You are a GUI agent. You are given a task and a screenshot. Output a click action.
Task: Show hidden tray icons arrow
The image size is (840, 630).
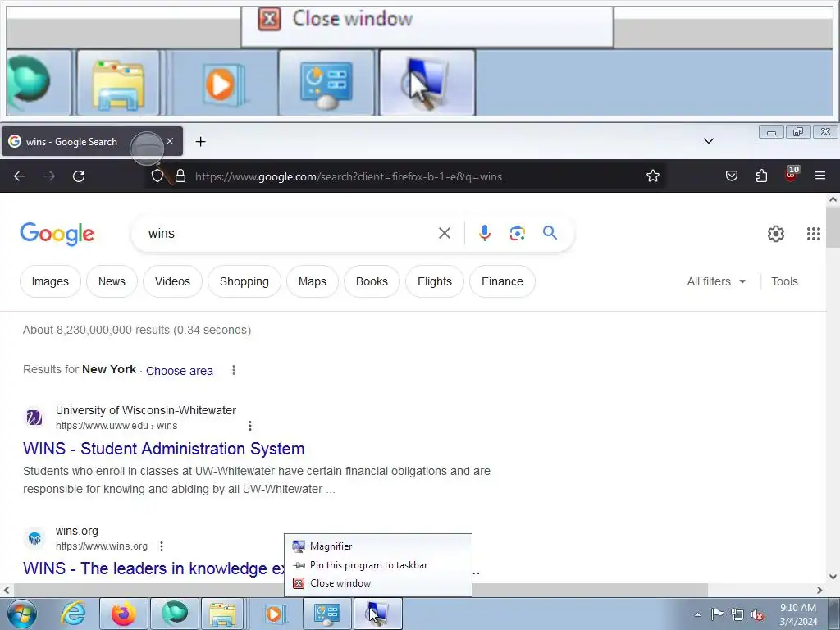point(697,614)
